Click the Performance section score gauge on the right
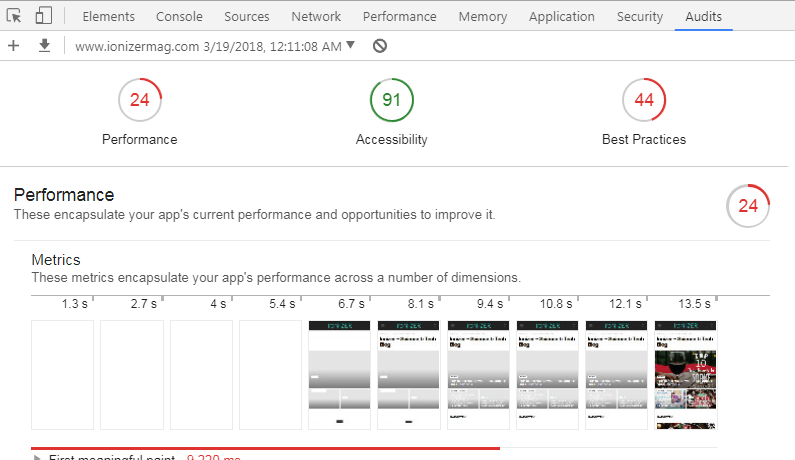The width and height of the screenshot is (795, 460). pos(748,206)
